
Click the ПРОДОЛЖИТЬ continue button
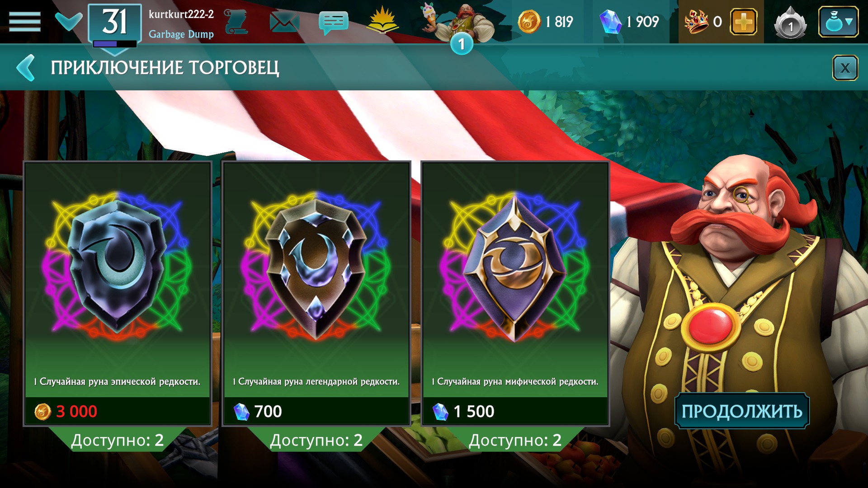(742, 411)
